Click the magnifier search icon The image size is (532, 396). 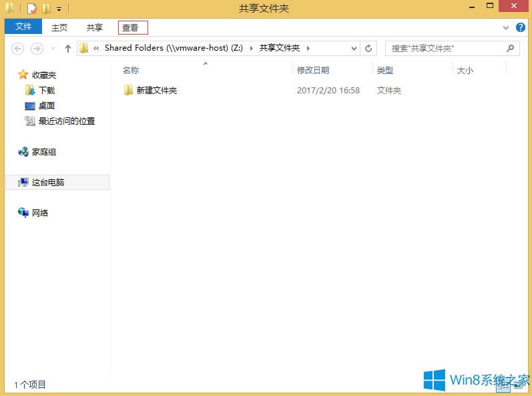coord(511,49)
